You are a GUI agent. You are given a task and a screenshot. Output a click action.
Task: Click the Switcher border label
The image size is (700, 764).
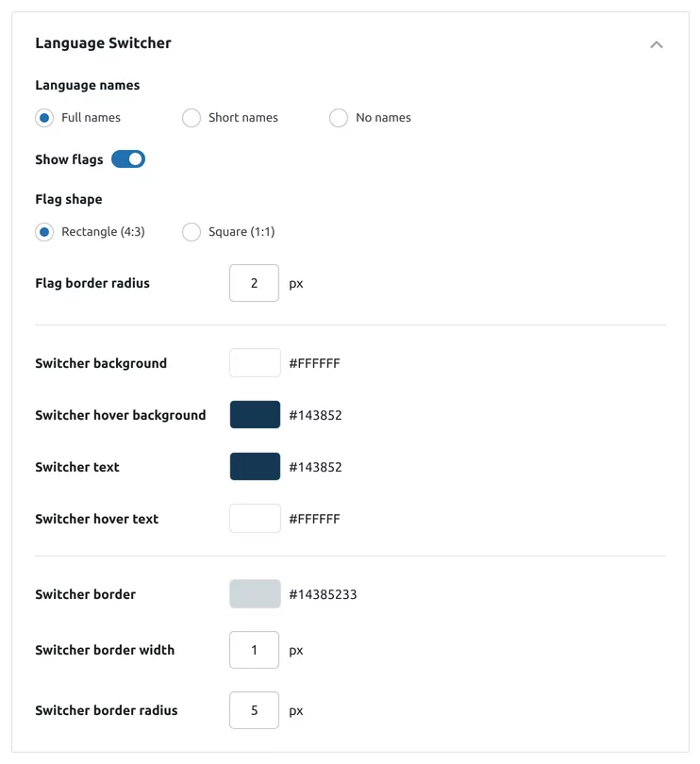85,594
